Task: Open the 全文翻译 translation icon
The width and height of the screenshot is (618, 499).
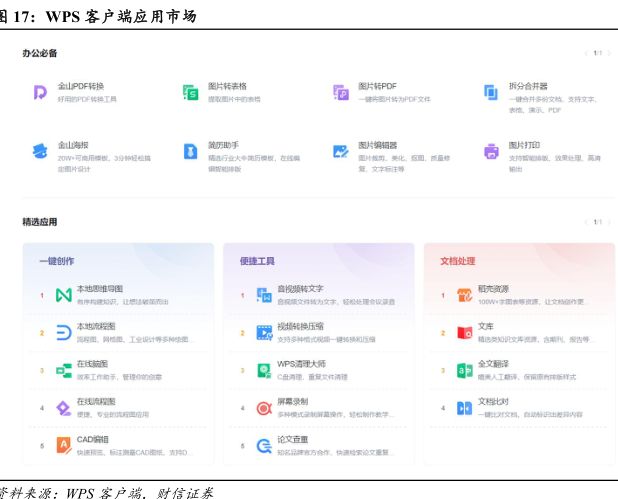Action: pos(464,370)
